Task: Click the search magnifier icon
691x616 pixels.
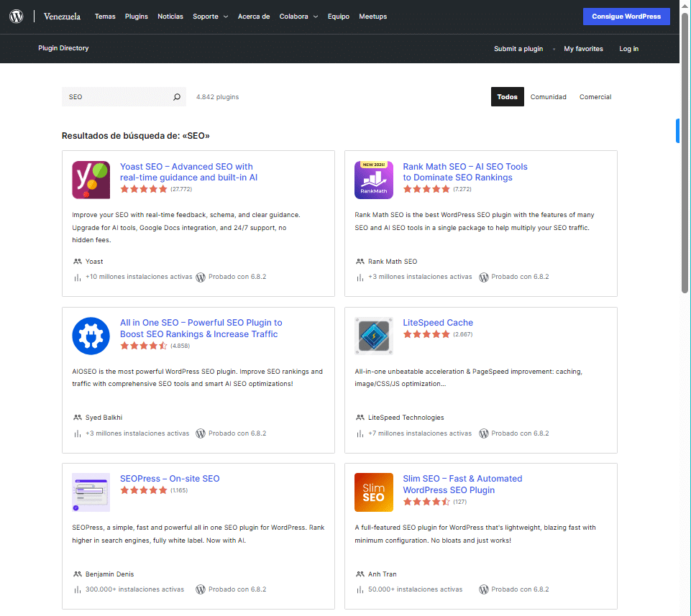Action: [177, 97]
